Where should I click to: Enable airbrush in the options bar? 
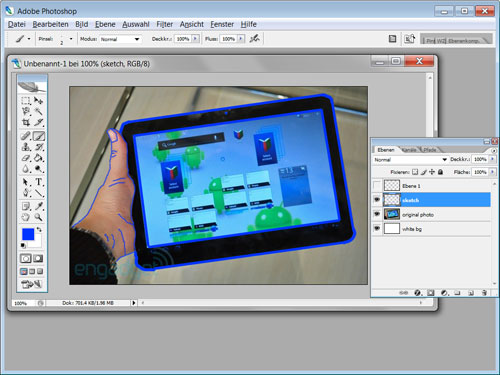tap(255, 39)
